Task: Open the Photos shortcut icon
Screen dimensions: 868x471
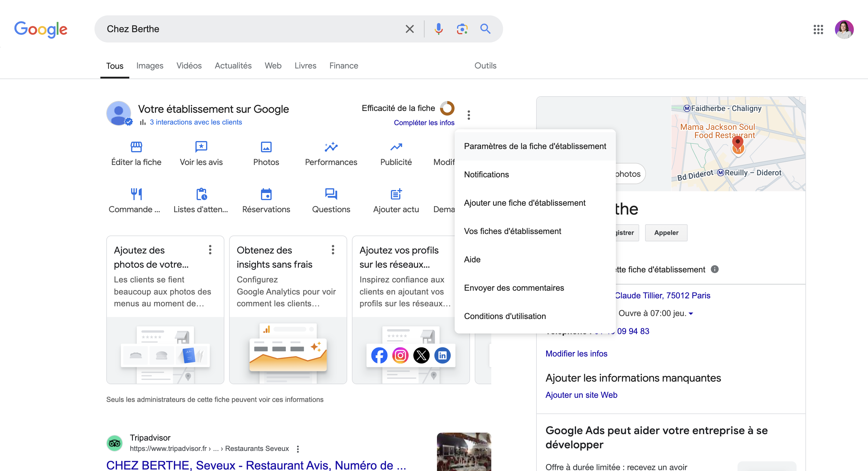Action: click(x=266, y=147)
